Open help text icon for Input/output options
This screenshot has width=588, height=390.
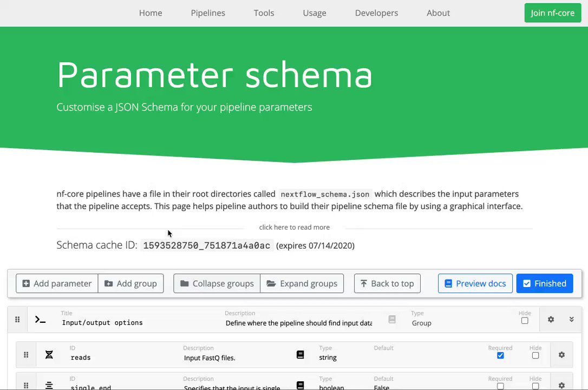(x=392, y=319)
